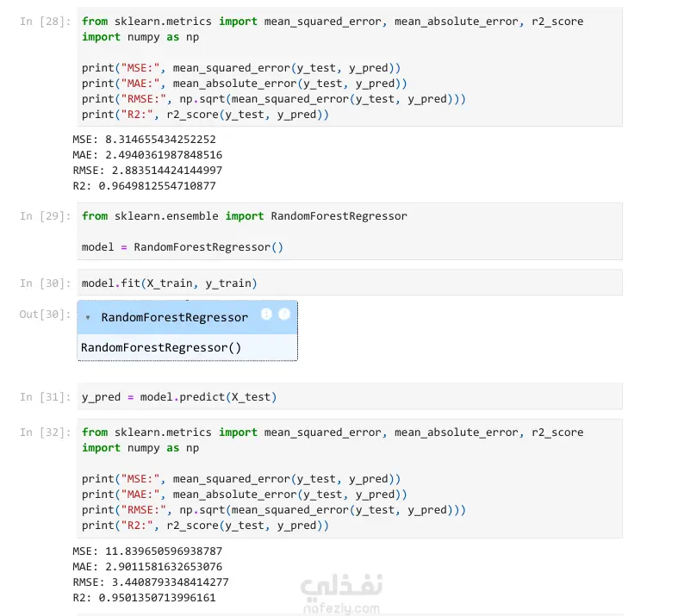The width and height of the screenshot is (684, 616).
Task: Select the In [31] cell prompt
Action: (45, 397)
